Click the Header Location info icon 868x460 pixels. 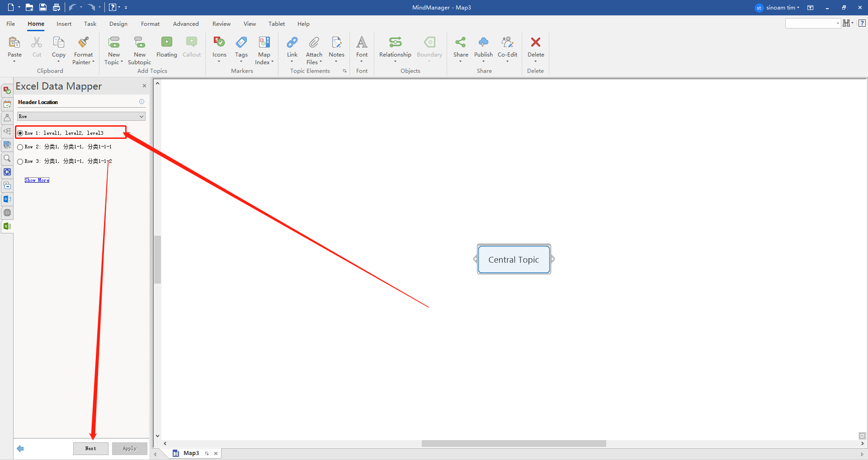142,102
